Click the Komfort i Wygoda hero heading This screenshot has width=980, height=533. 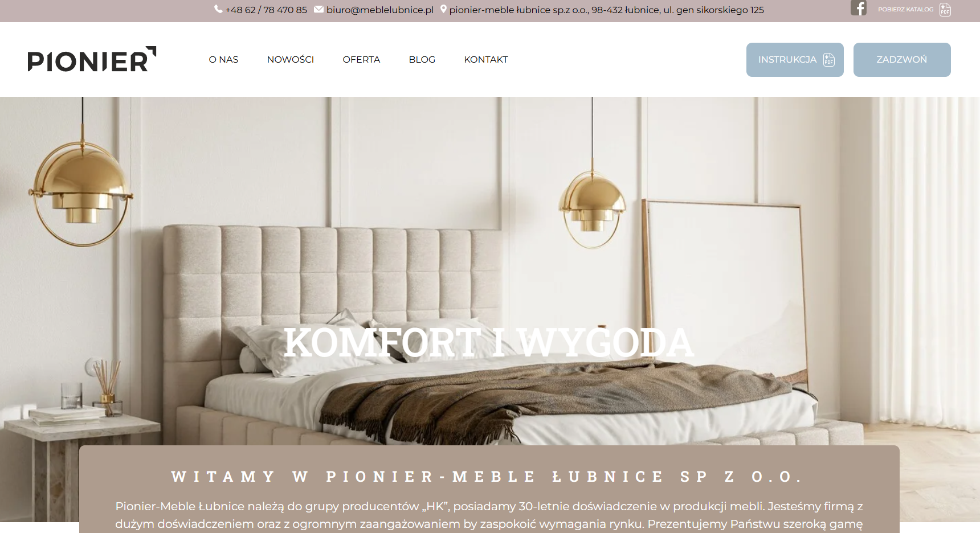[x=488, y=343]
